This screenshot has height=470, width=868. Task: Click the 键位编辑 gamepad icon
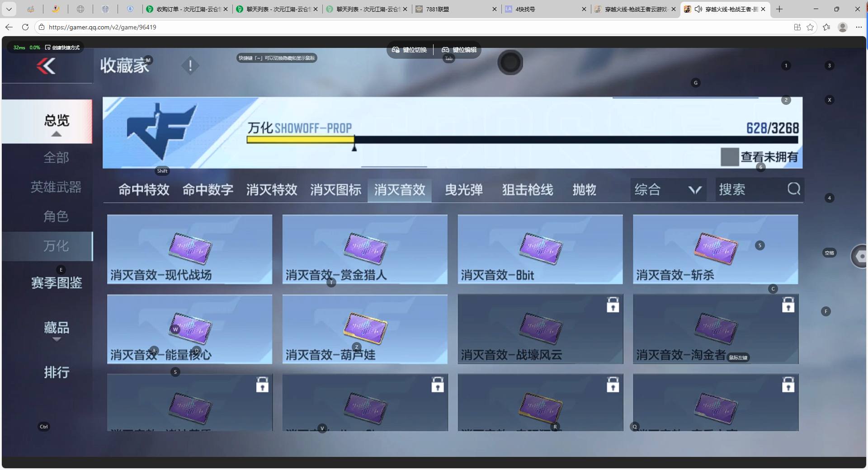pos(445,50)
